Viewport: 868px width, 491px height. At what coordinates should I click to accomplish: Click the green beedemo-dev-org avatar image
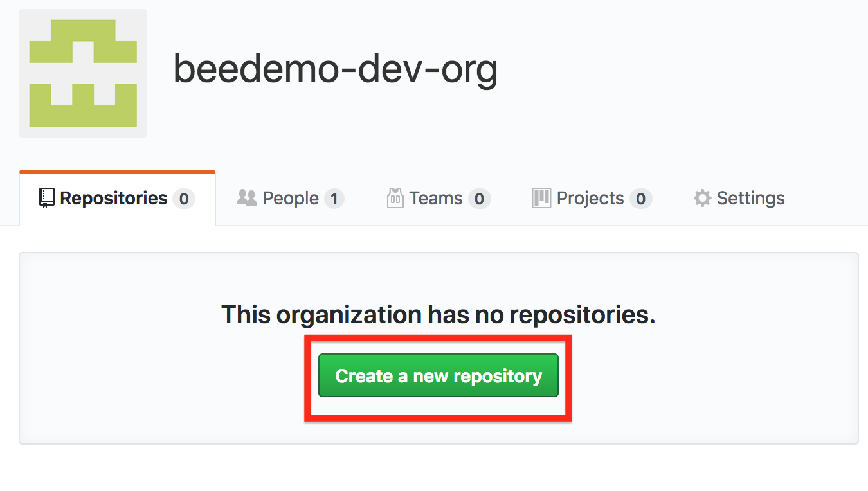pos(83,73)
